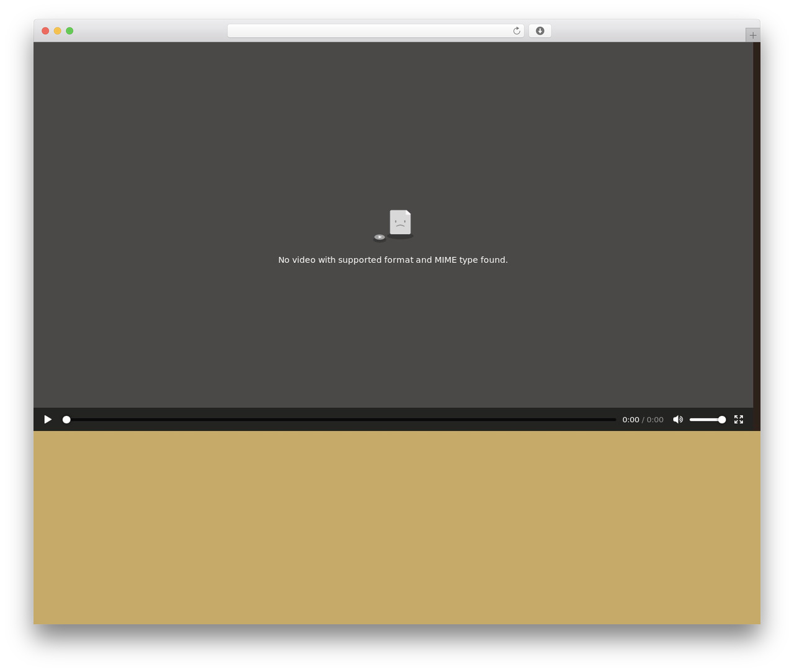Enter fullscreen video mode
This screenshot has width=794, height=672.
(x=739, y=420)
